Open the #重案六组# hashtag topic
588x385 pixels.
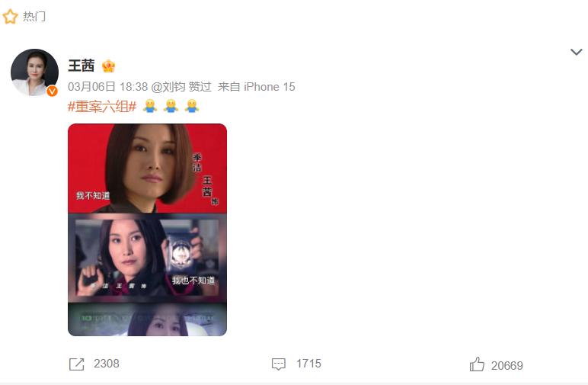[x=102, y=107]
